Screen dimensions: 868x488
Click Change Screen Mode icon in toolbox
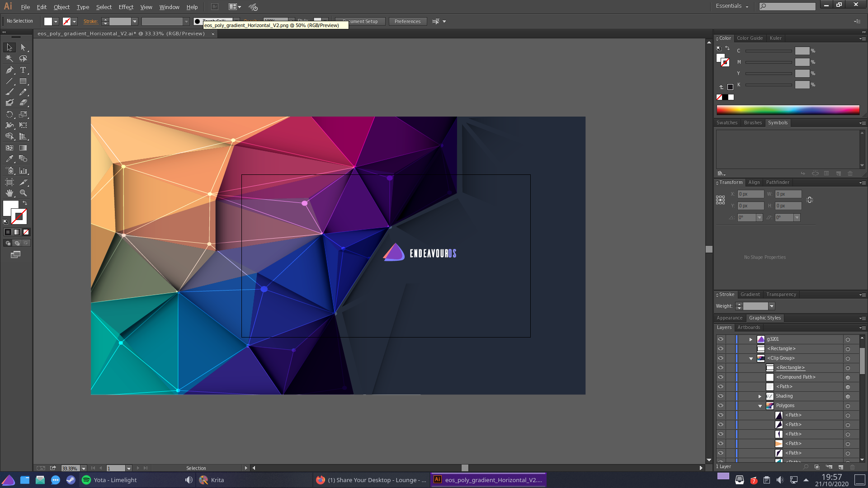tap(15, 255)
